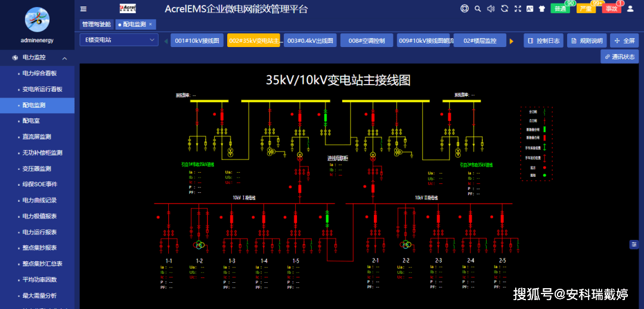This screenshot has height=309, width=644.
Task: Collapse the 电力监控 menu group
Action: (x=64, y=58)
